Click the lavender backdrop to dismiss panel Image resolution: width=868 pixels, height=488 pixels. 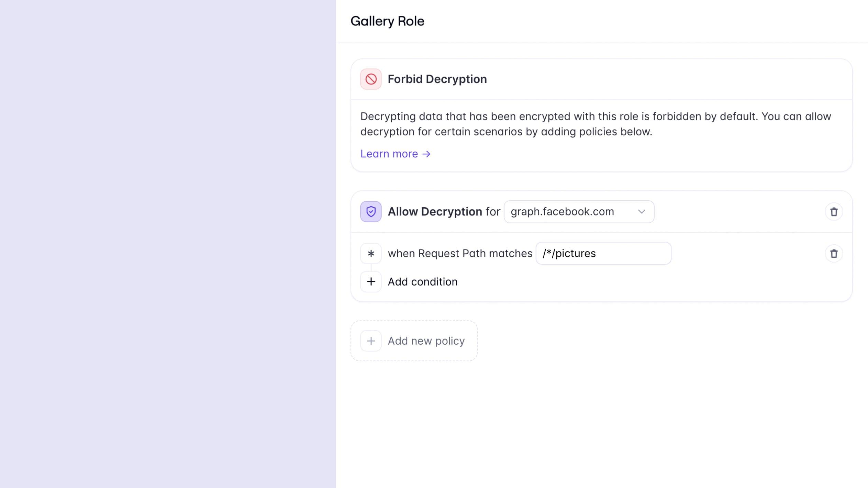click(x=168, y=244)
